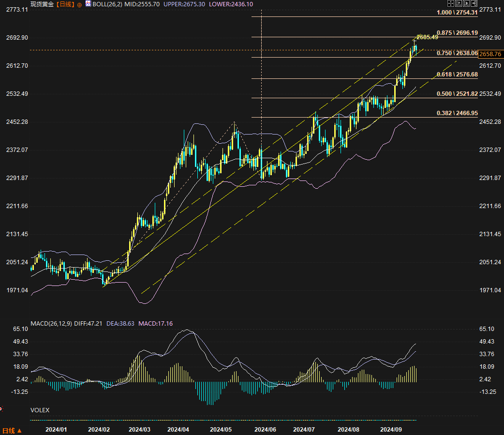The height and width of the screenshot is (435, 504).
Task: Open the 日线 period selector at bottom left
Action: coord(12,430)
